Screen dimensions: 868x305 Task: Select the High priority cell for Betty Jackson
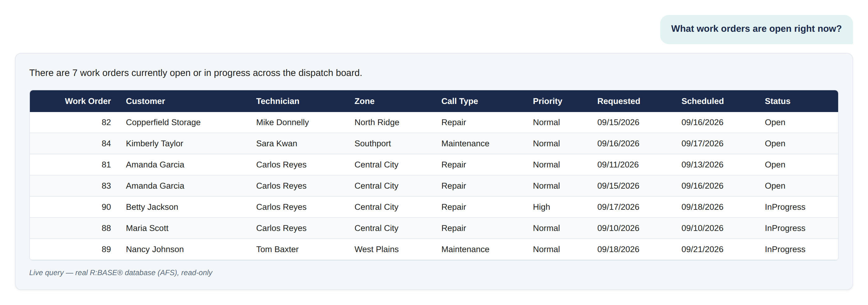(541, 207)
